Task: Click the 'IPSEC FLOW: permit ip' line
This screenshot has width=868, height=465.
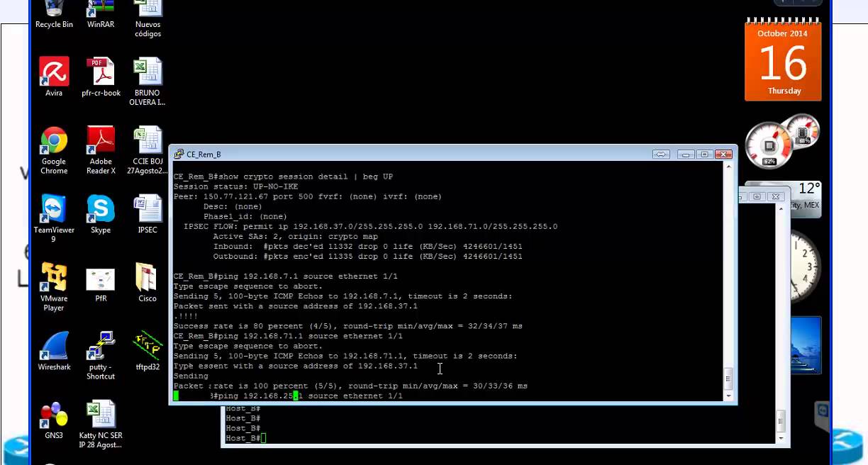Action: (370, 227)
